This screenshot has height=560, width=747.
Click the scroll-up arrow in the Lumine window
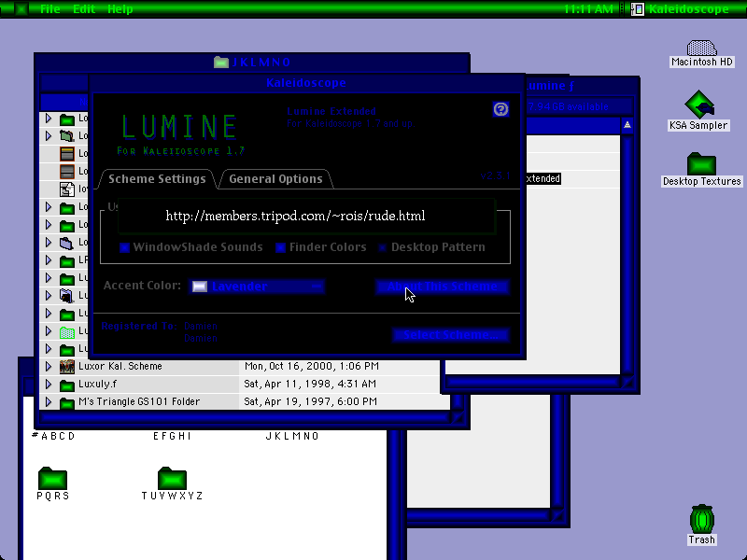point(627,125)
